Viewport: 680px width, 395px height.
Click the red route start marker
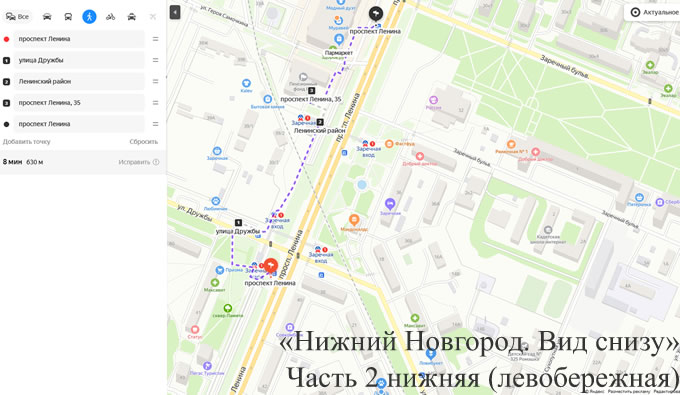(x=271, y=264)
